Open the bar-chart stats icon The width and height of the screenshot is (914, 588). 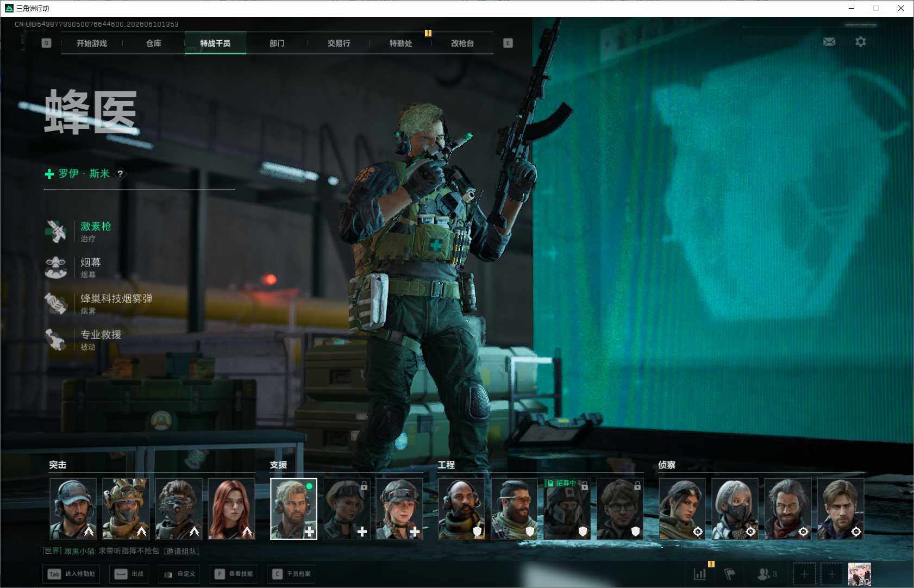700,574
